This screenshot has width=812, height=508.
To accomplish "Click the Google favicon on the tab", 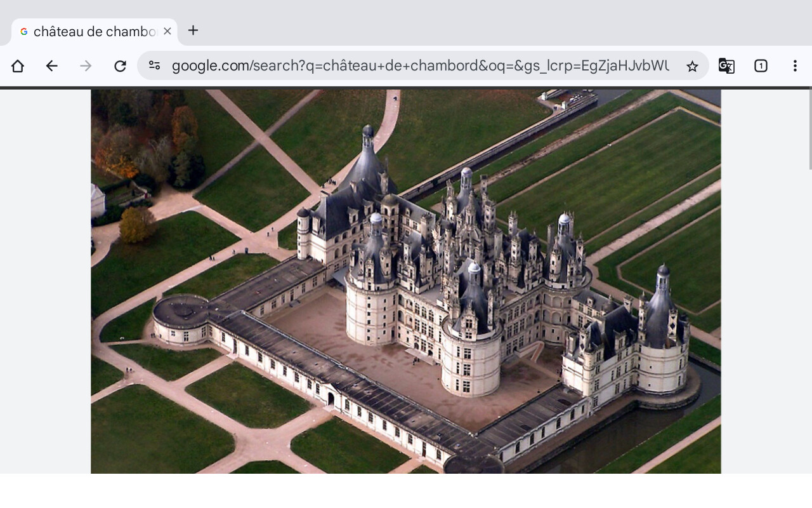I will 24,32.
